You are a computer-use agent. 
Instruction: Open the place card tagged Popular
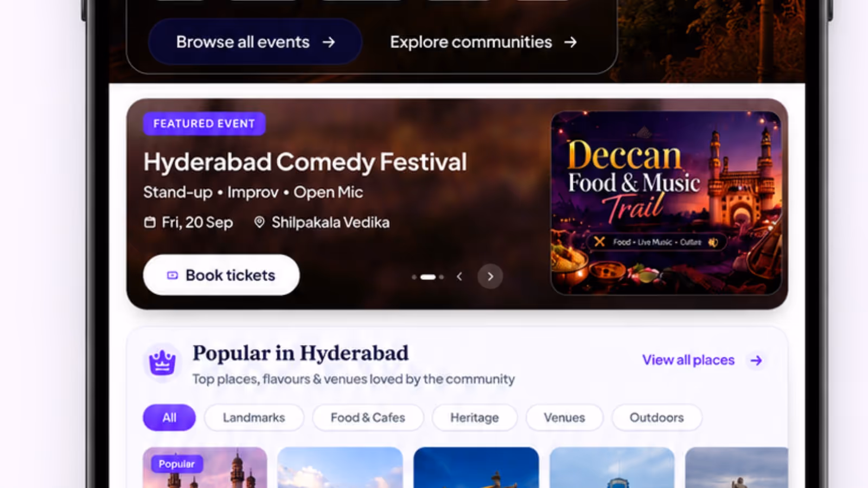pyautogui.click(x=205, y=468)
